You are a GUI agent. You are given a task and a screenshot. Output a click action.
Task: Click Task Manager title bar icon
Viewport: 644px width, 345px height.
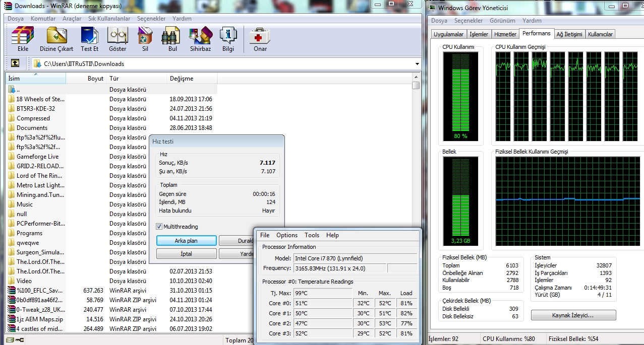(432, 8)
